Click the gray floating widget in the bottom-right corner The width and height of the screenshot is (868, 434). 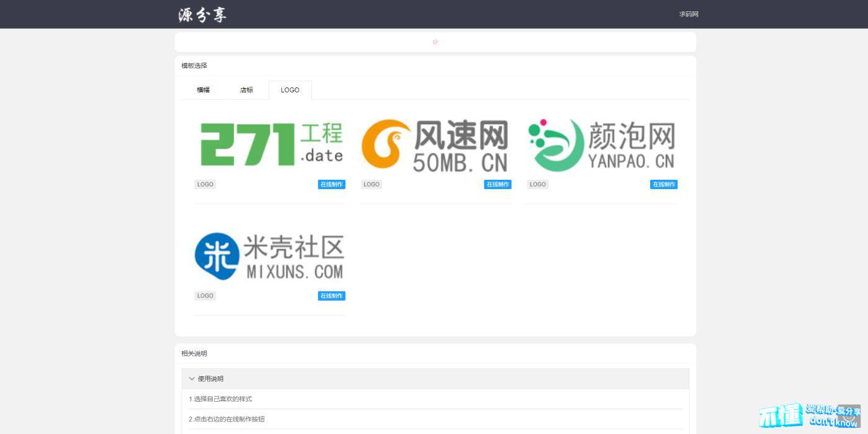pyautogui.click(x=849, y=415)
